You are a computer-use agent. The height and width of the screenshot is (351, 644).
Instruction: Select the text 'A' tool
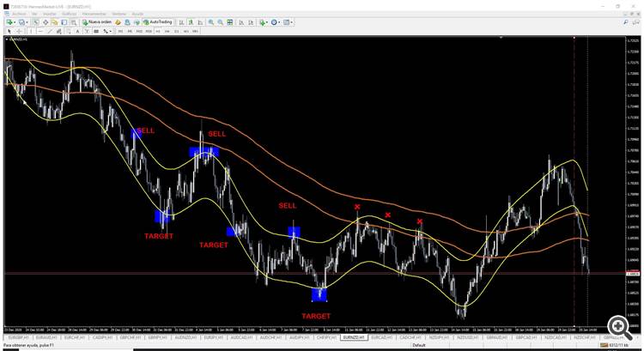tap(77, 31)
